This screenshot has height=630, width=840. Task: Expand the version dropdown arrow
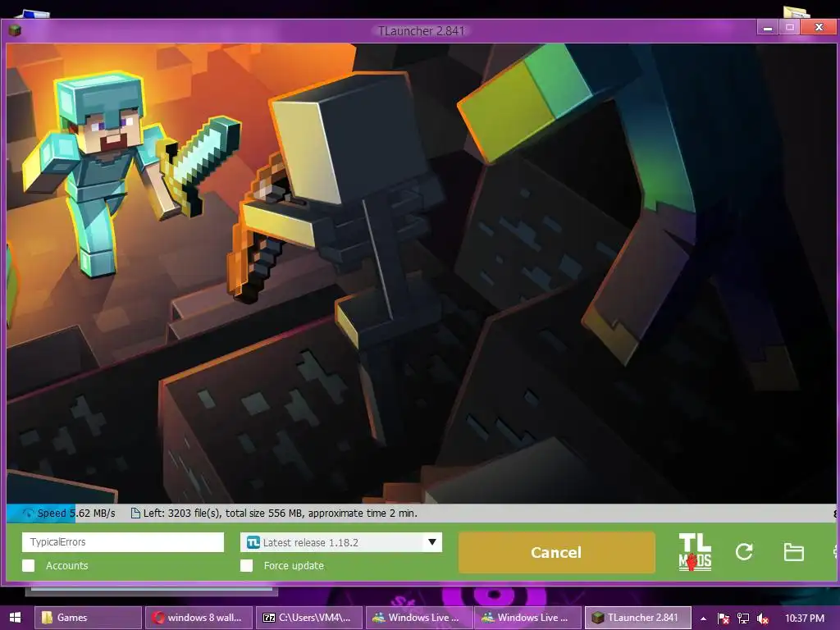431,542
